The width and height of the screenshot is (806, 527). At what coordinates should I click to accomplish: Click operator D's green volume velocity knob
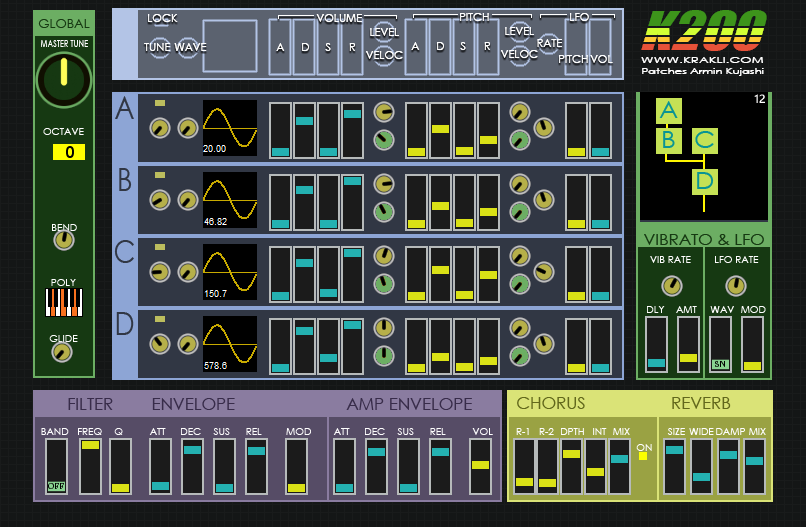tap(384, 355)
